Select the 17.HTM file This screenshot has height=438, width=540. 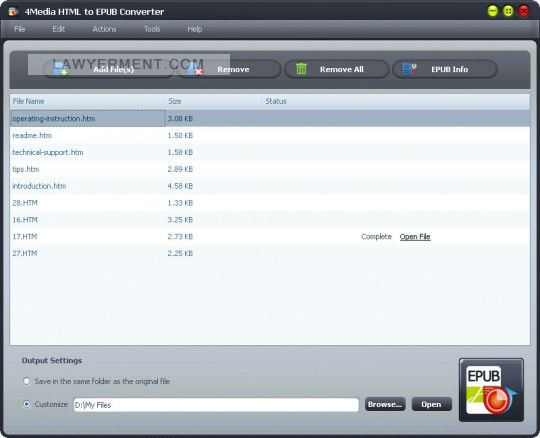pyautogui.click(x=25, y=237)
